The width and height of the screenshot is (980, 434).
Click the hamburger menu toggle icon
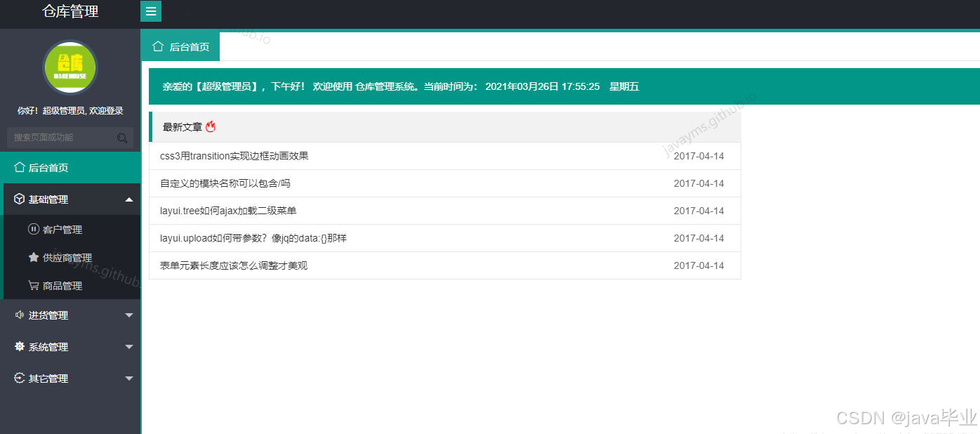[151, 11]
